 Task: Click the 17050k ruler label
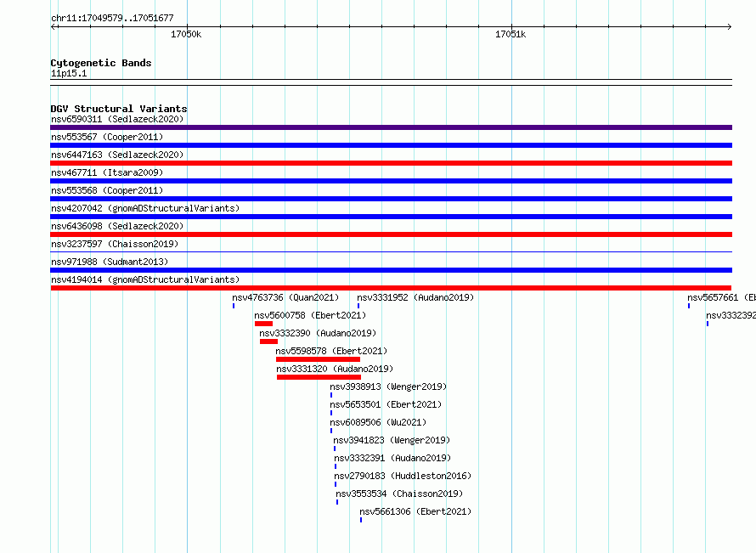coord(186,34)
